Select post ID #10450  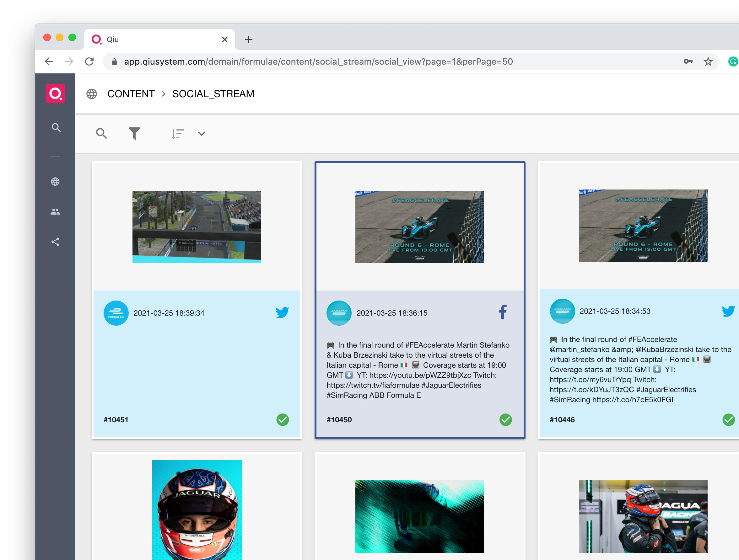click(339, 420)
